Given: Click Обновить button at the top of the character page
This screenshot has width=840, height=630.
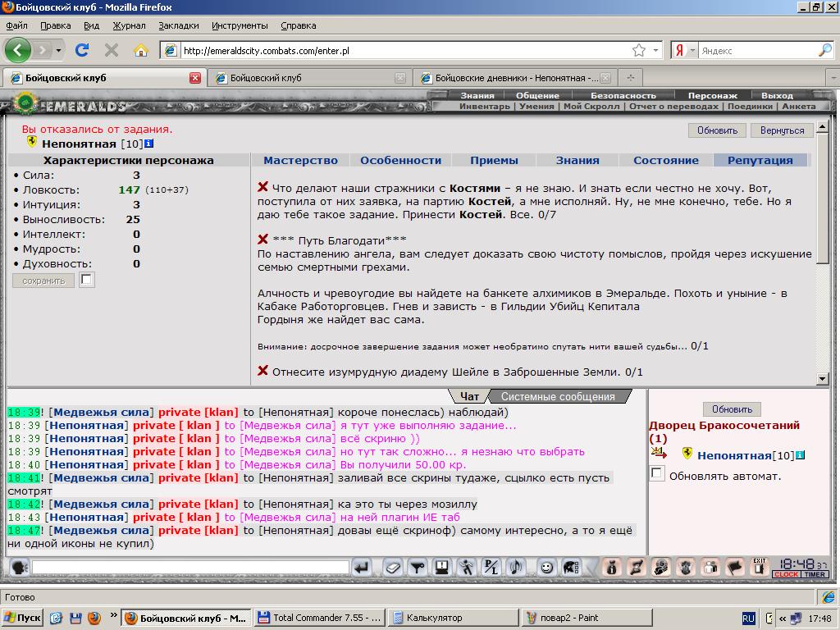Looking at the screenshot, I should tap(717, 130).
